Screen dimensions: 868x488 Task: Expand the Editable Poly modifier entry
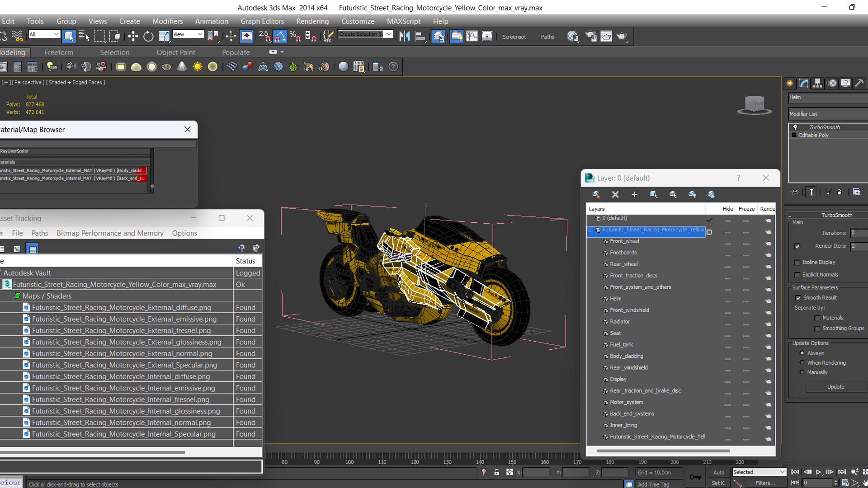pyautogui.click(x=794, y=135)
